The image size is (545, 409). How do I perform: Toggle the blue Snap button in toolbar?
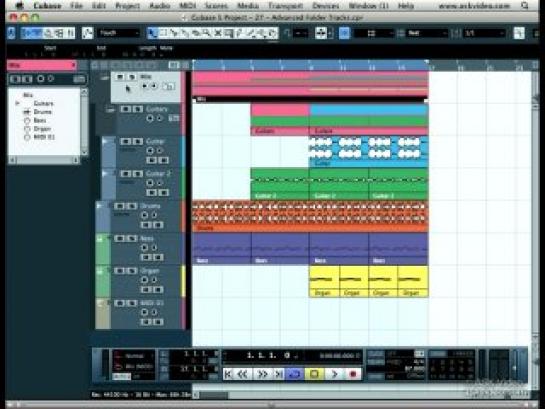click(344, 33)
